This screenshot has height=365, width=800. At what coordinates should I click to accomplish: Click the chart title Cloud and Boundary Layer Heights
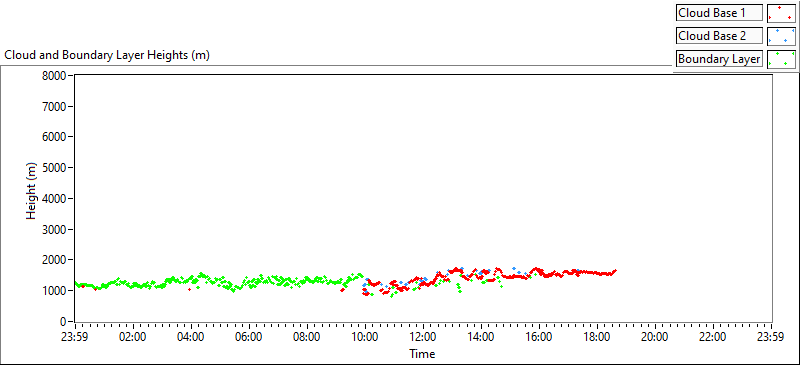click(107, 56)
